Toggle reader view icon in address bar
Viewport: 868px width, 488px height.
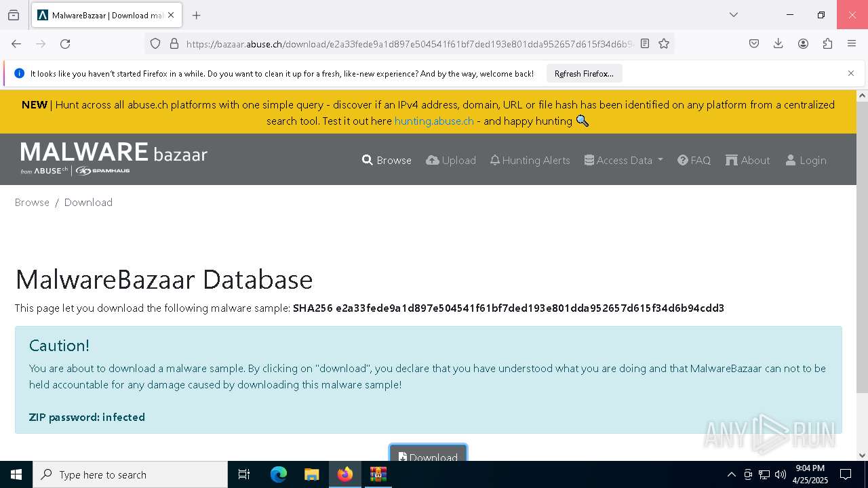[x=645, y=43]
